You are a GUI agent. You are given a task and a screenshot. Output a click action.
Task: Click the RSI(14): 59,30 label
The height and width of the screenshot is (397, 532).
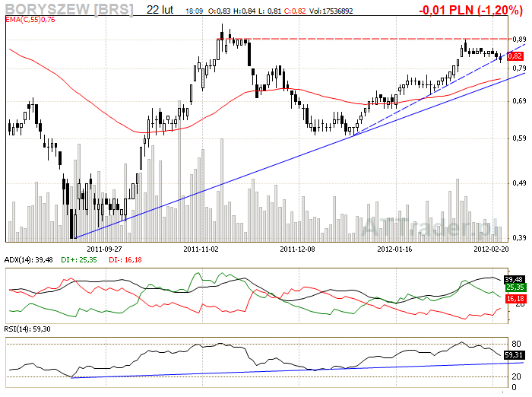[27, 329]
